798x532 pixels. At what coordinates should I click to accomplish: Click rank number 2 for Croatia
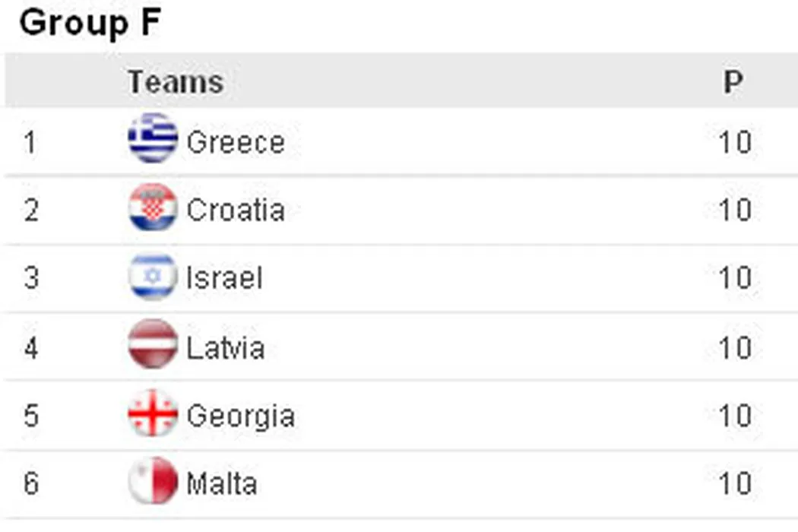(30, 211)
